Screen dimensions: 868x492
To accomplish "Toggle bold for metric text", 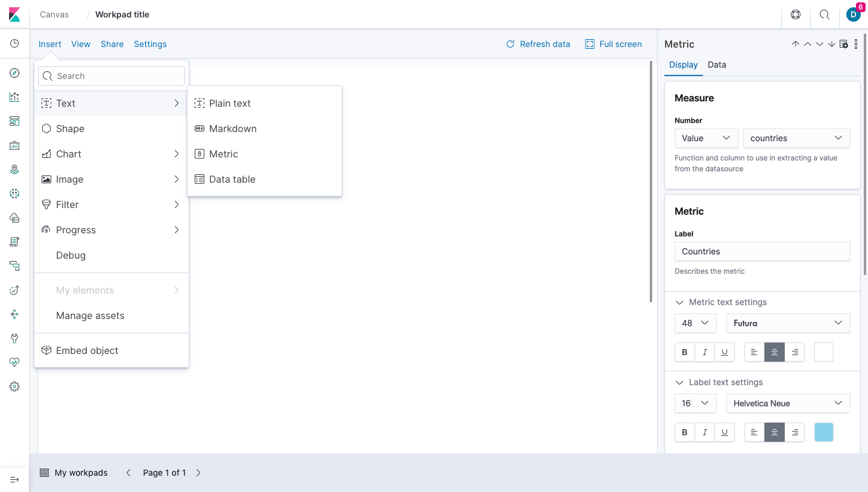I will 685,352.
